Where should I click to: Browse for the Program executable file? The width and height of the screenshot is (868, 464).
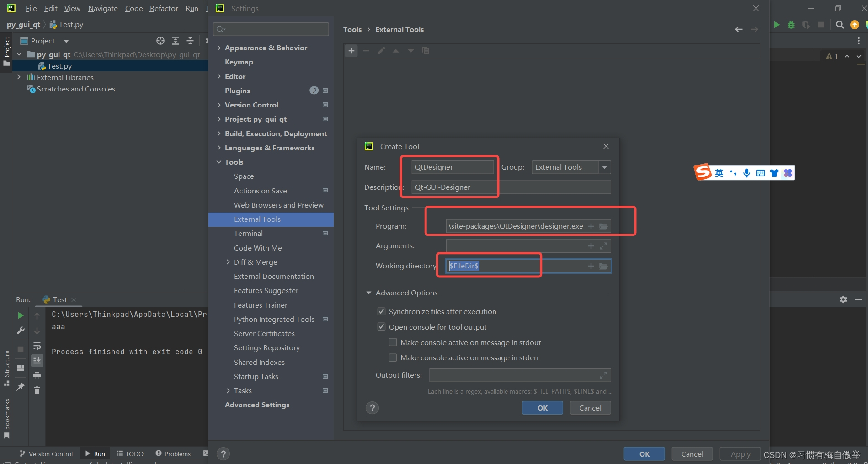point(603,226)
